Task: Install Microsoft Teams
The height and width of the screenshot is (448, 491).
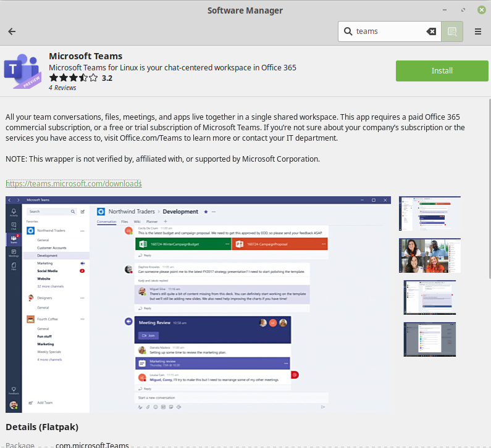Action: [442, 71]
